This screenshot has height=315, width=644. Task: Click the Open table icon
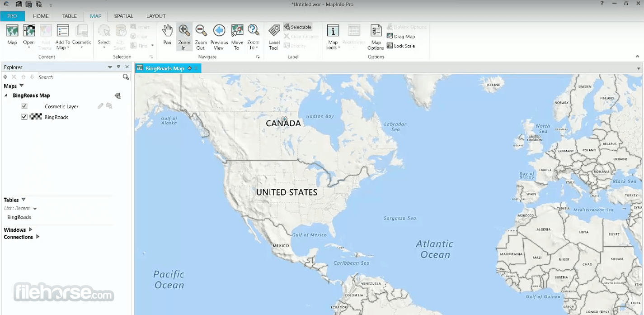click(x=29, y=30)
